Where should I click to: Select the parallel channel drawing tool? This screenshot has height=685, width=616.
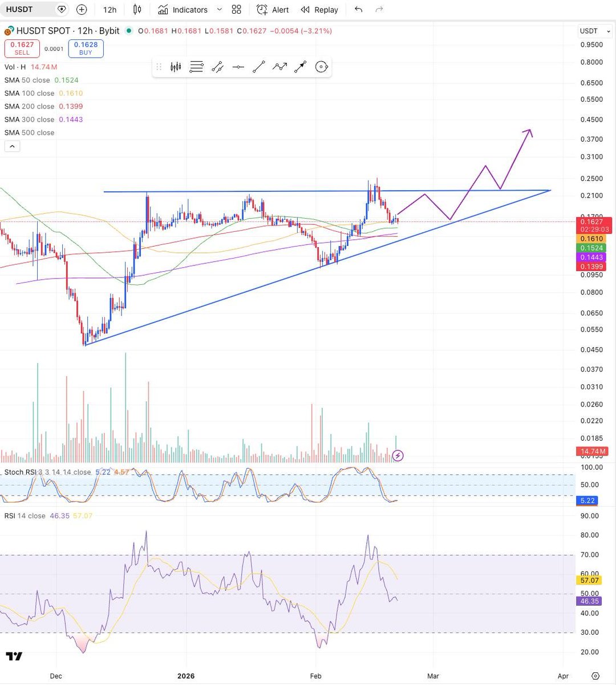click(x=217, y=67)
